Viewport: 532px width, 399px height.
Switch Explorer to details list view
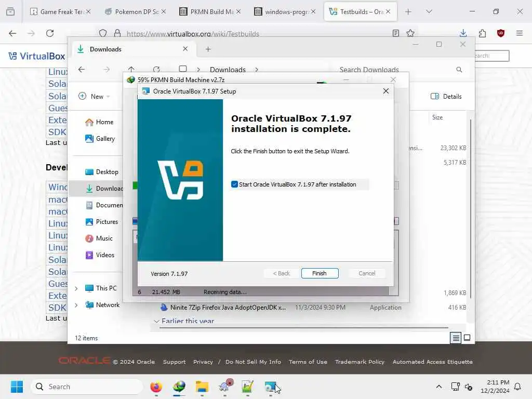pos(456,338)
